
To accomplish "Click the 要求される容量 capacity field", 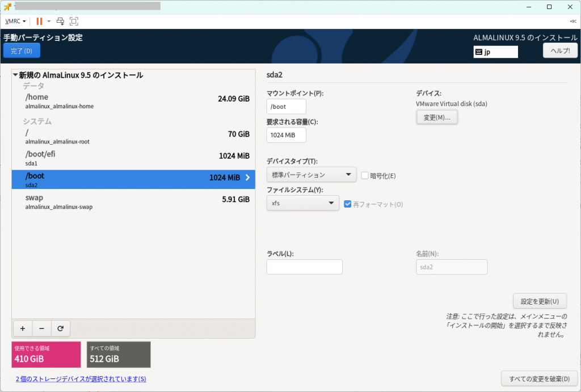I will pos(286,135).
